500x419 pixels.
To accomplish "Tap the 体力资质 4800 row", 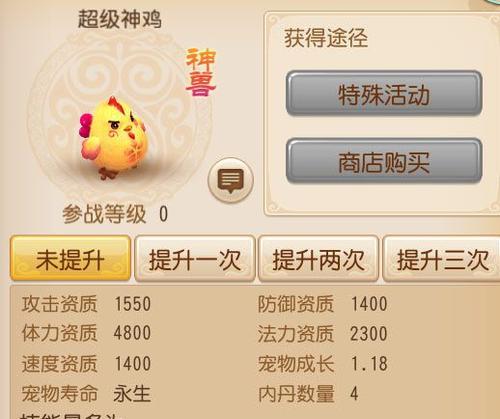I will pyautogui.click(x=87, y=333).
